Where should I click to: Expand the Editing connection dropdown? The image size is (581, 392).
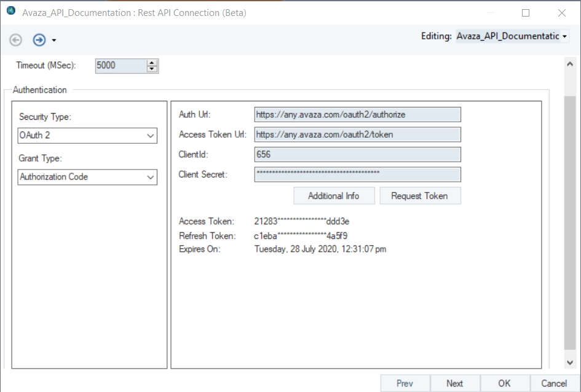564,36
